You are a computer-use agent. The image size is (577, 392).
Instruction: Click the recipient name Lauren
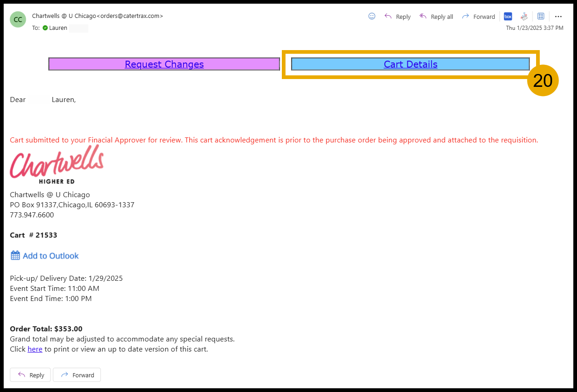[x=58, y=28]
